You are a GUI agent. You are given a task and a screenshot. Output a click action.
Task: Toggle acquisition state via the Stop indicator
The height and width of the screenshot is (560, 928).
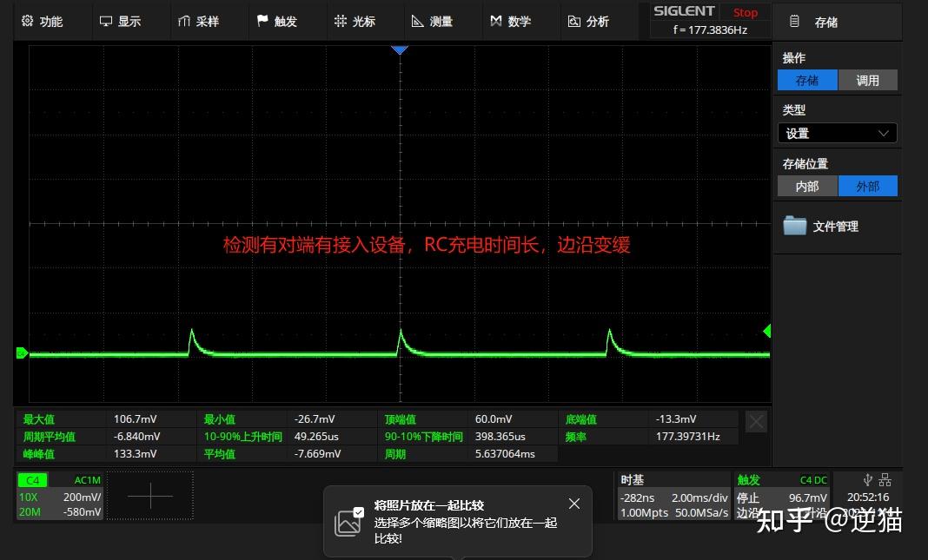[746, 12]
